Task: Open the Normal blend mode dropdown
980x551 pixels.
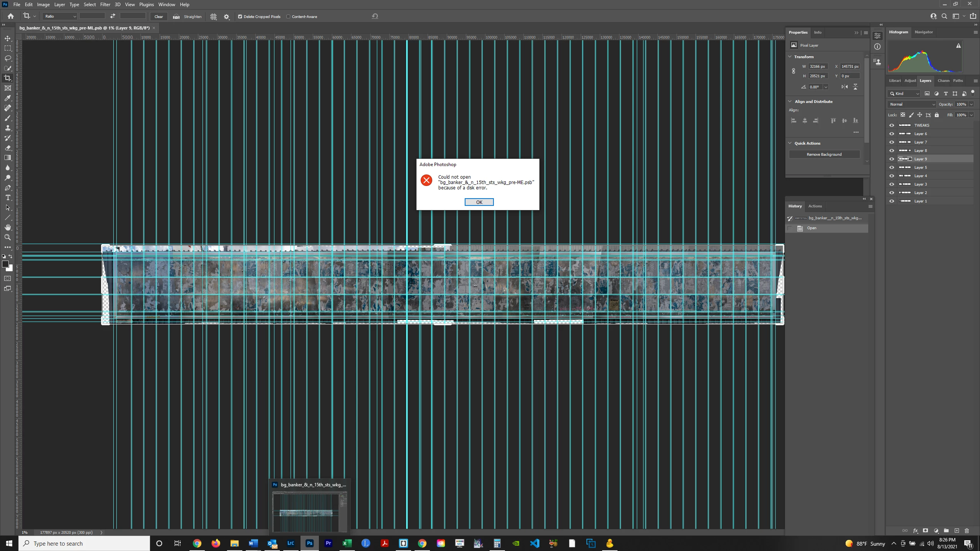Action: pyautogui.click(x=912, y=104)
